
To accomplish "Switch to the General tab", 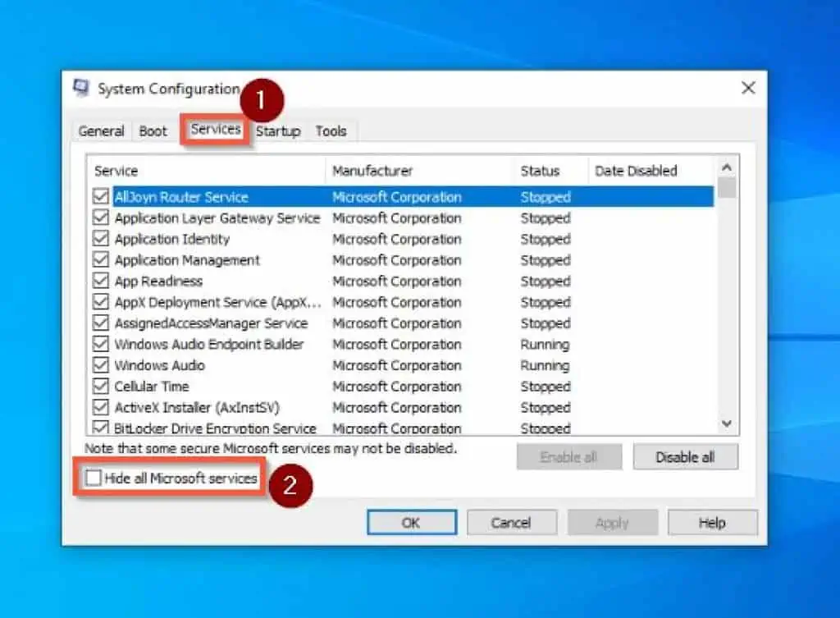I will click(x=102, y=131).
